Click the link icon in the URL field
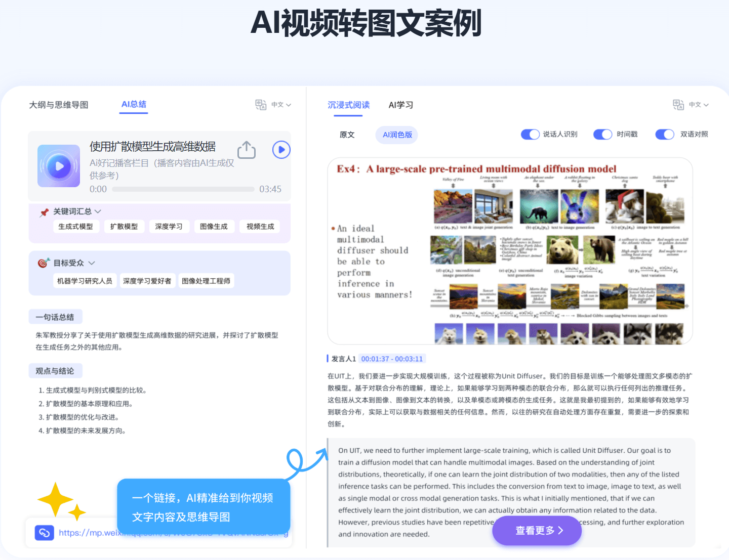Screen dimensions: 729x560 (44, 533)
